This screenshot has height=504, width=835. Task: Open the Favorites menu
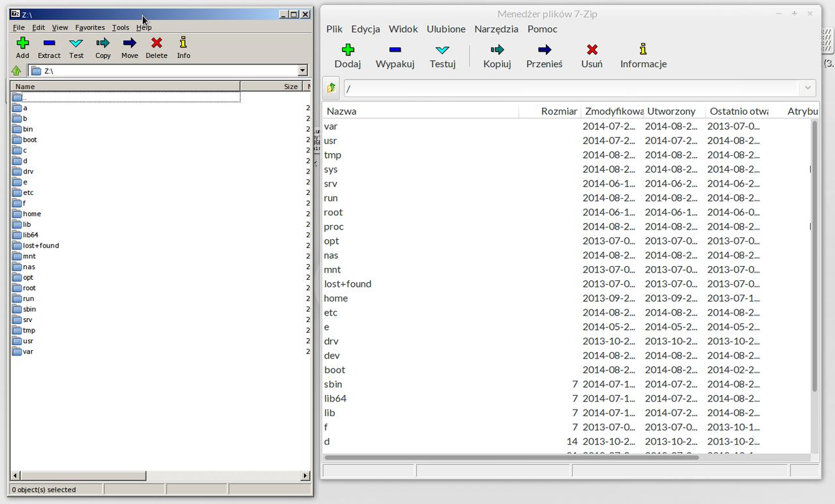[x=89, y=27]
